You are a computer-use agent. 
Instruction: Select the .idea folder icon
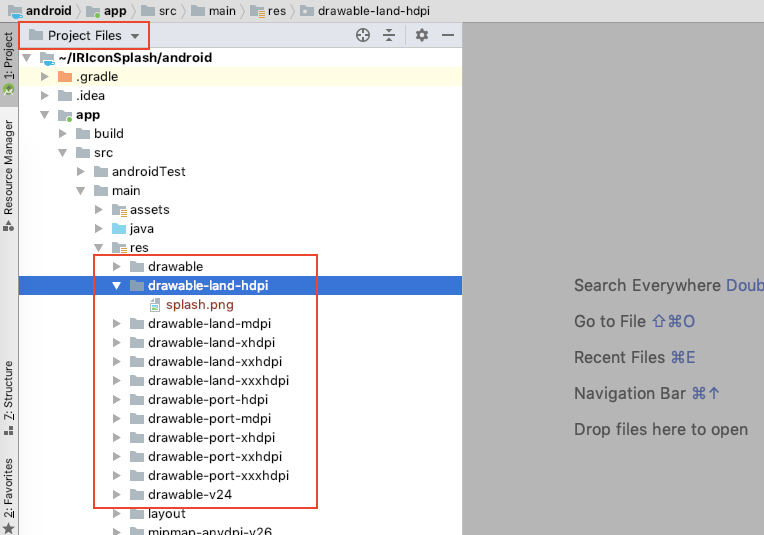65,96
